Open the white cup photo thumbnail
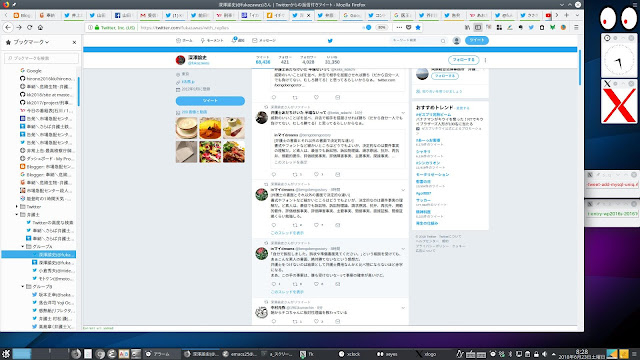The image size is (640, 360). tap(187, 128)
